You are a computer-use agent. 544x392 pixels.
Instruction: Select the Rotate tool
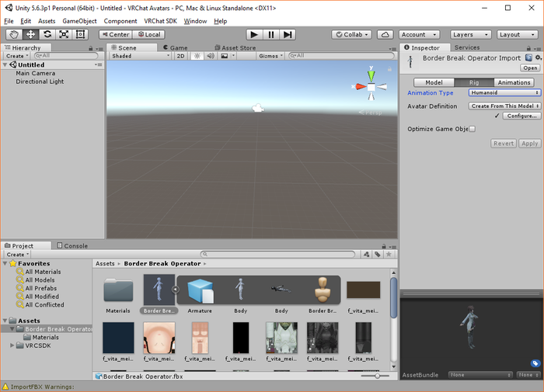(47, 34)
